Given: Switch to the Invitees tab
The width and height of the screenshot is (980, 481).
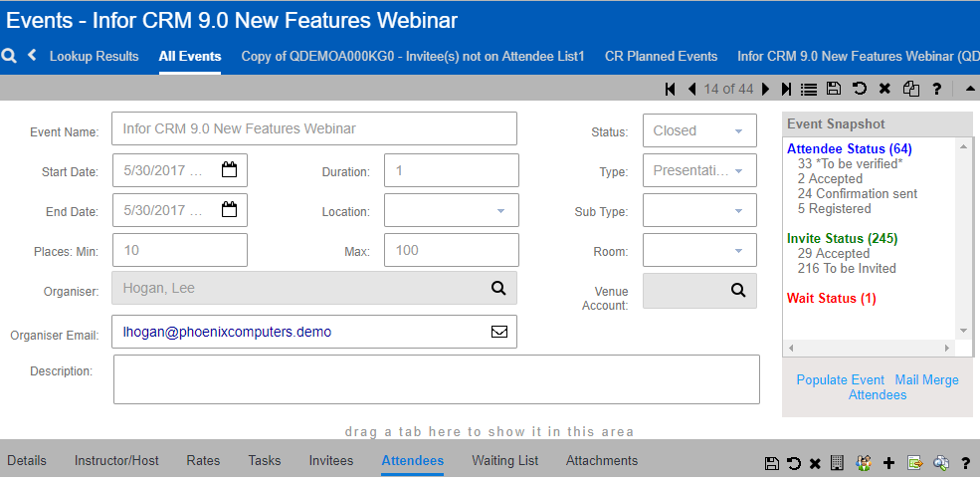Looking at the screenshot, I should point(331,461).
